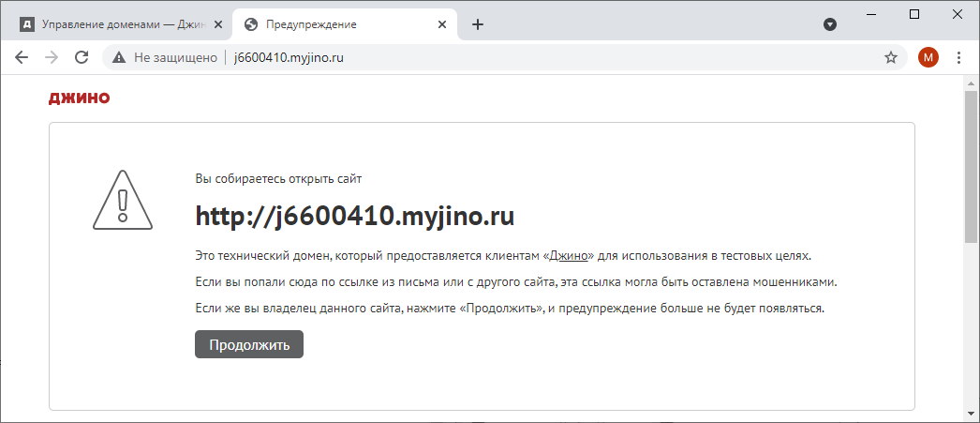
Task: Bookmark this page with the star icon
Action: [891, 57]
